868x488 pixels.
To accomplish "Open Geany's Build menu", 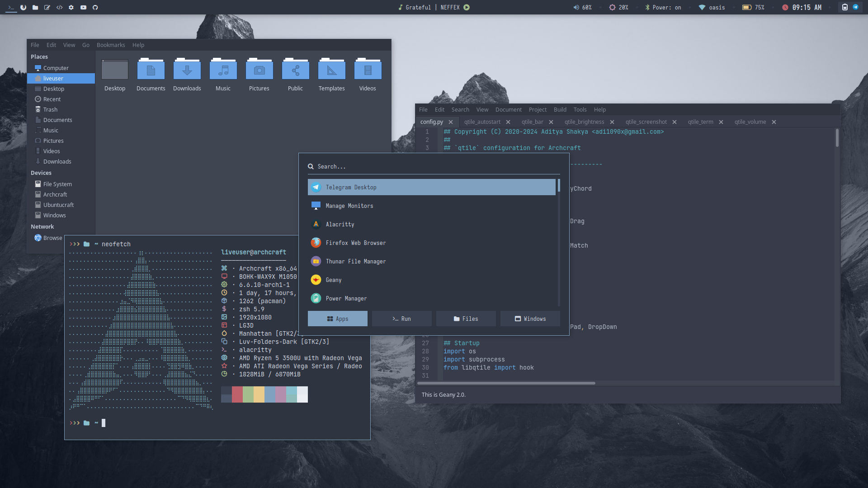I will click(x=560, y=109).
